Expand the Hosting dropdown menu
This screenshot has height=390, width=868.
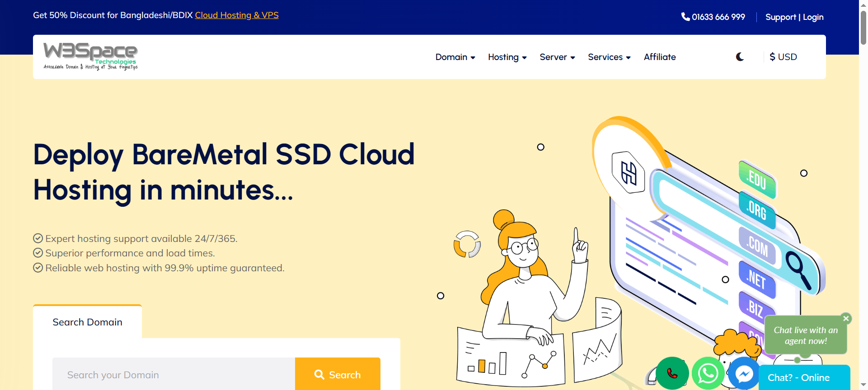[507, 57]
